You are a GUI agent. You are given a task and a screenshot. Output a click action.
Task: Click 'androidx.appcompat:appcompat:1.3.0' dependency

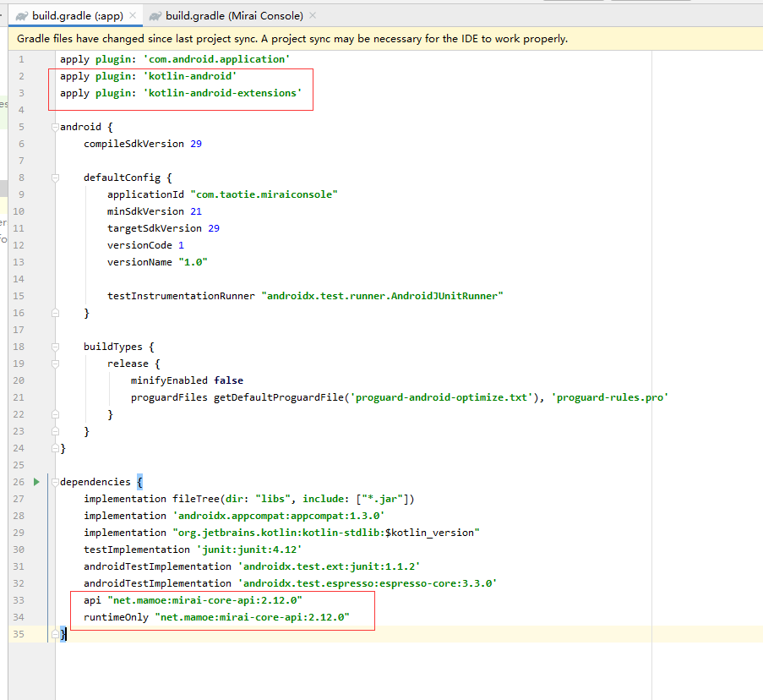(x=279, y=516)
